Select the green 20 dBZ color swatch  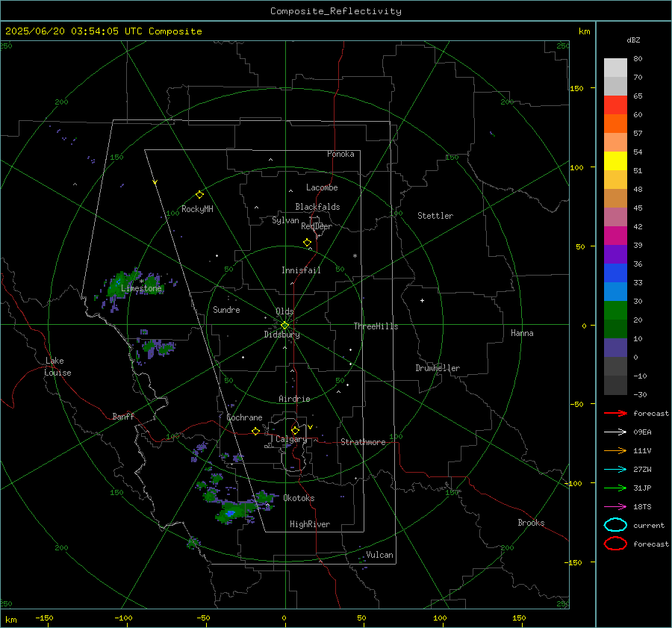(615, 310)
